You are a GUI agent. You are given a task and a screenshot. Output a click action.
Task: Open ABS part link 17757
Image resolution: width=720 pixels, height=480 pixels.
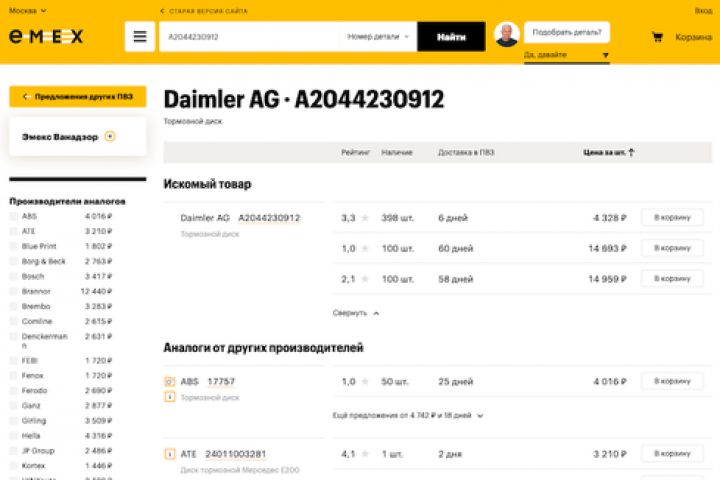(x=221, y=381)
